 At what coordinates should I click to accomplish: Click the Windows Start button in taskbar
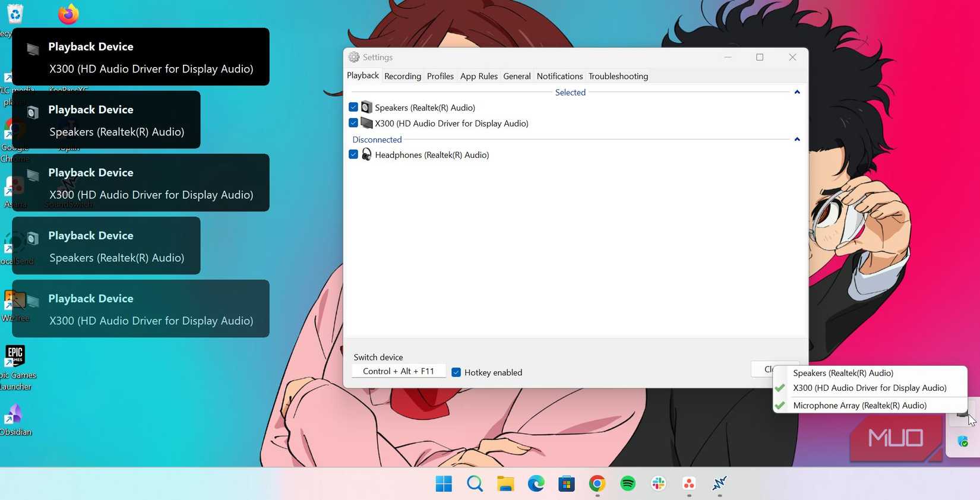444,484
